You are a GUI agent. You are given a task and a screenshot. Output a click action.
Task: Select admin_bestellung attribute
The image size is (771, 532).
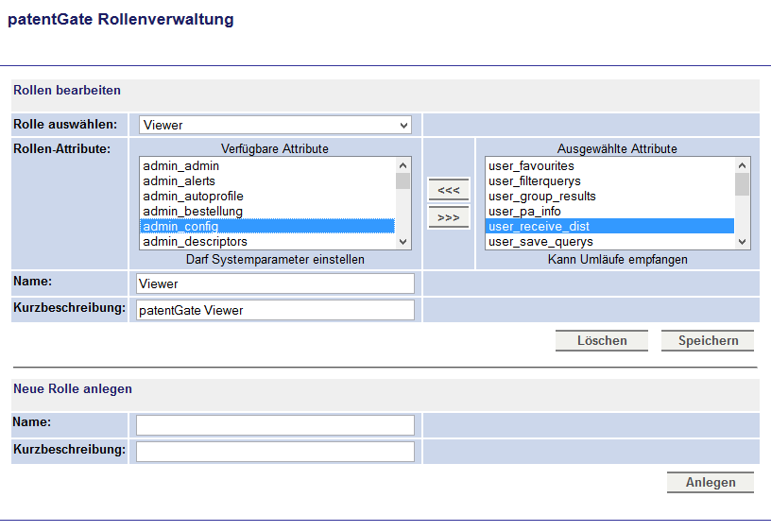click(x=267, y=212)
